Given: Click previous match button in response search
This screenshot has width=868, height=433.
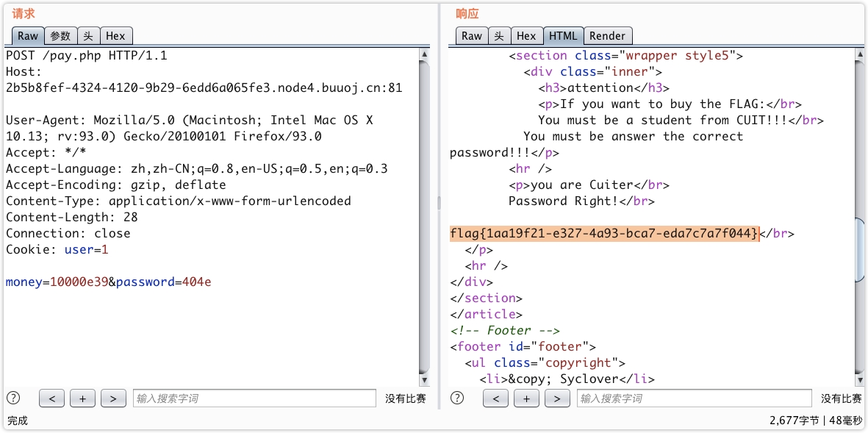Looking at the screenshot, I should click(496, 398).
